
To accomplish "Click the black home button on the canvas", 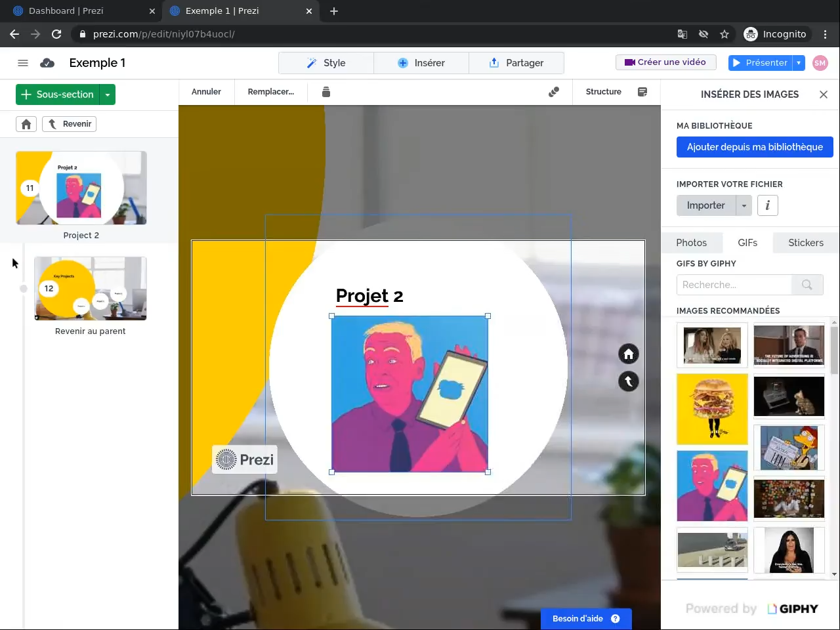I will pyautogui.click(x=629, y=354).
